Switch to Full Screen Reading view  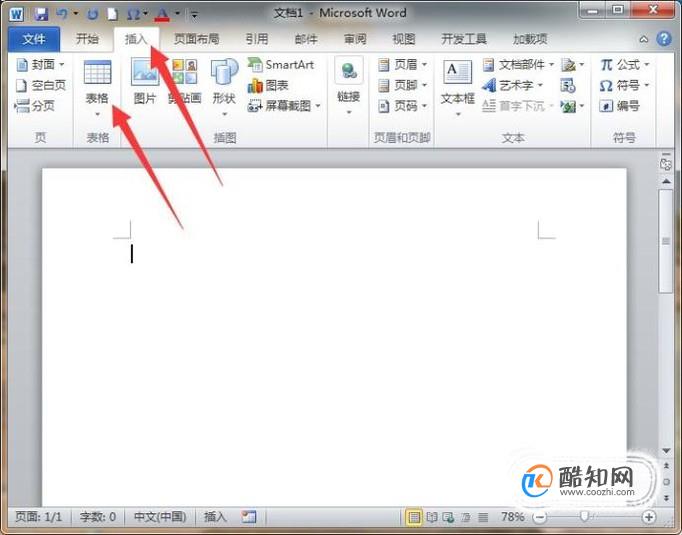coord(431,517)
